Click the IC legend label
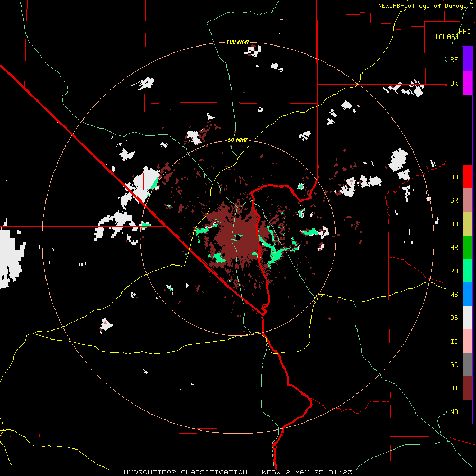Viewport: 476px width, 476px height. coord(454,342)
